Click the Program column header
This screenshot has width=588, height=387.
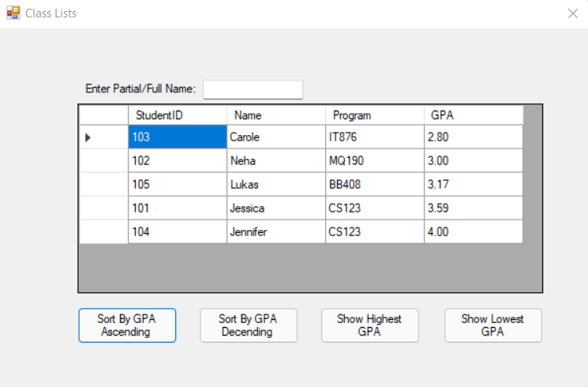click(374, 115)
